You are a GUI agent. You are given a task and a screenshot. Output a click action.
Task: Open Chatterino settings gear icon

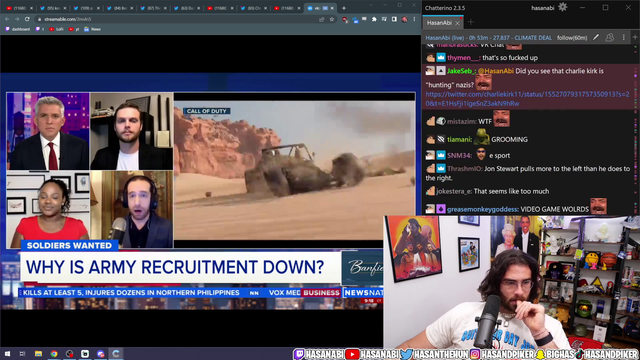(x=562, y=7)
